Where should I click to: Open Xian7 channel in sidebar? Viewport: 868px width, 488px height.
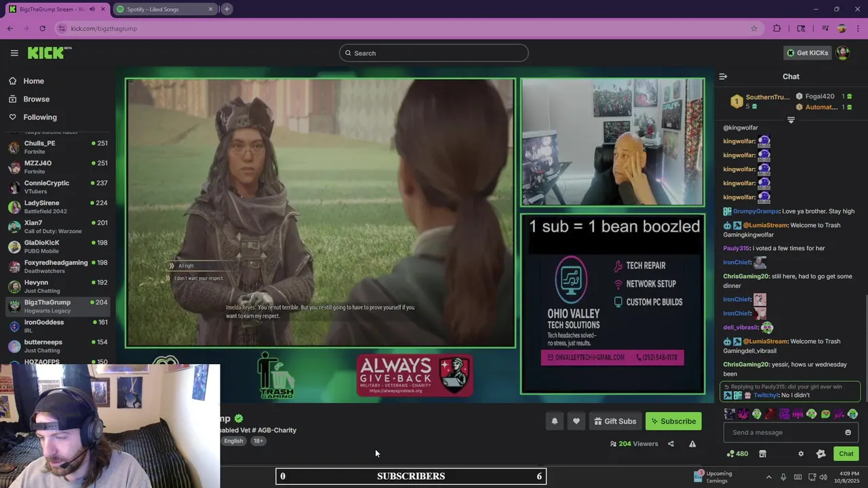click(57, 226)
